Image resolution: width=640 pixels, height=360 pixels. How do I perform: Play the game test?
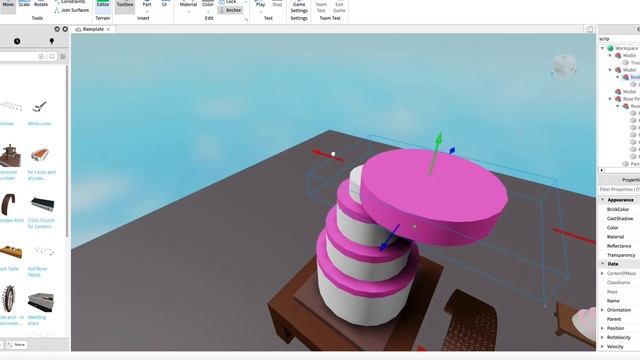tap(260, 4)
